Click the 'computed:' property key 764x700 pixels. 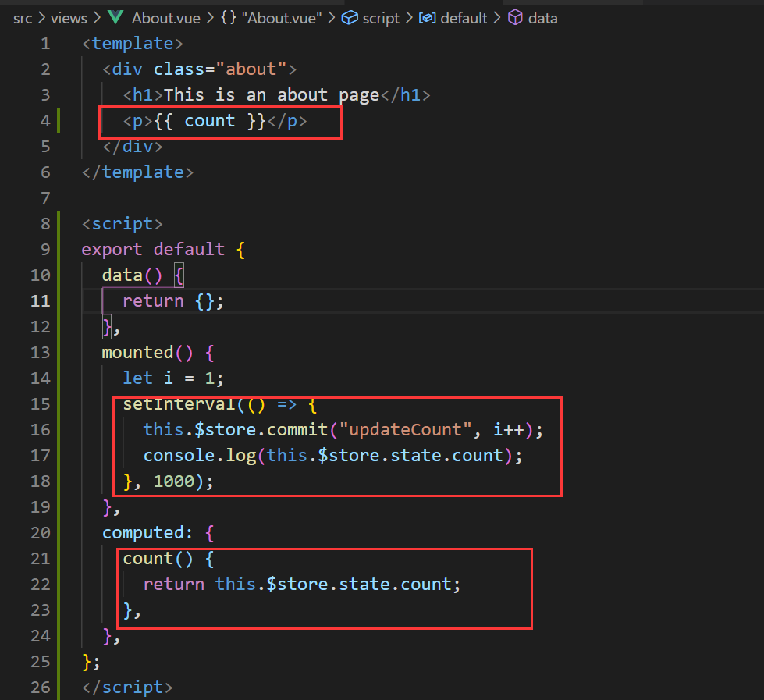pos(147,532)
